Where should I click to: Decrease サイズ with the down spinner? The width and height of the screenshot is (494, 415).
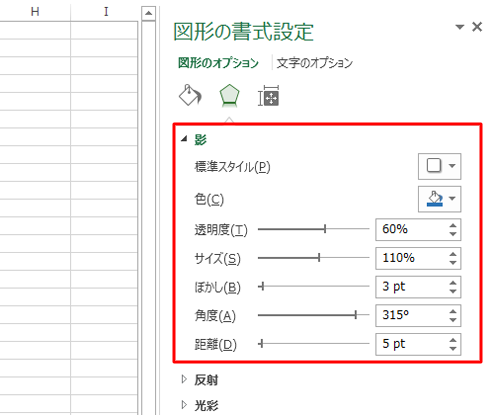coord(453,263)
